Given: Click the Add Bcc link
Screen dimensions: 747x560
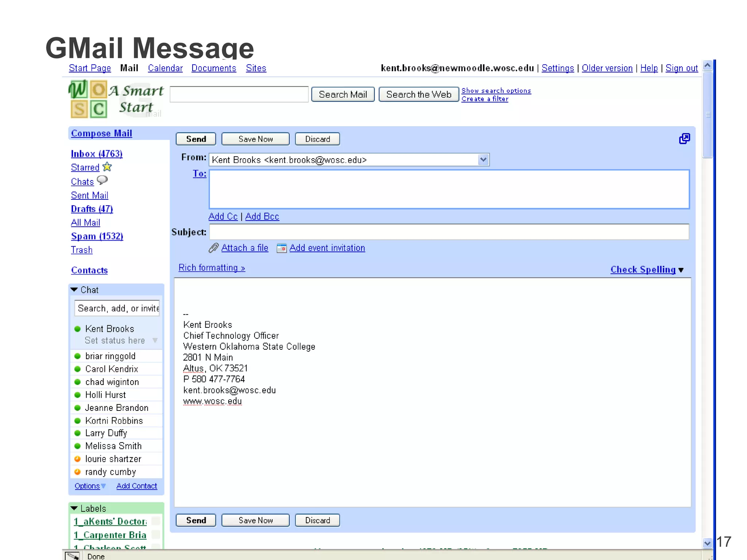Looking at the screenshot, I should coord(262,216).
